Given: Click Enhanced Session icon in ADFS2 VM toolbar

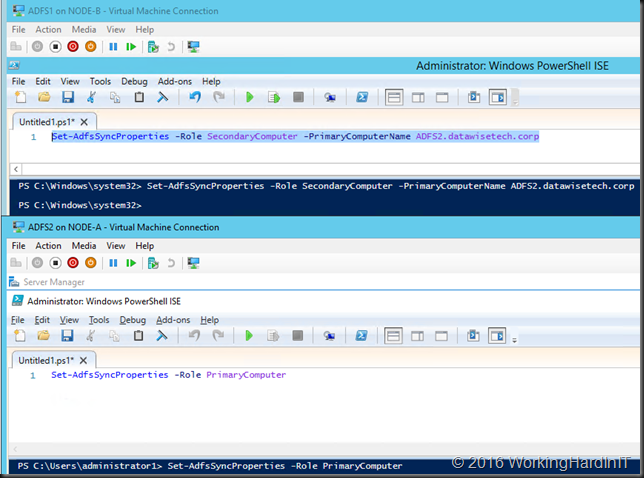Looking at the screenshot, I should [x=193, y=263].
